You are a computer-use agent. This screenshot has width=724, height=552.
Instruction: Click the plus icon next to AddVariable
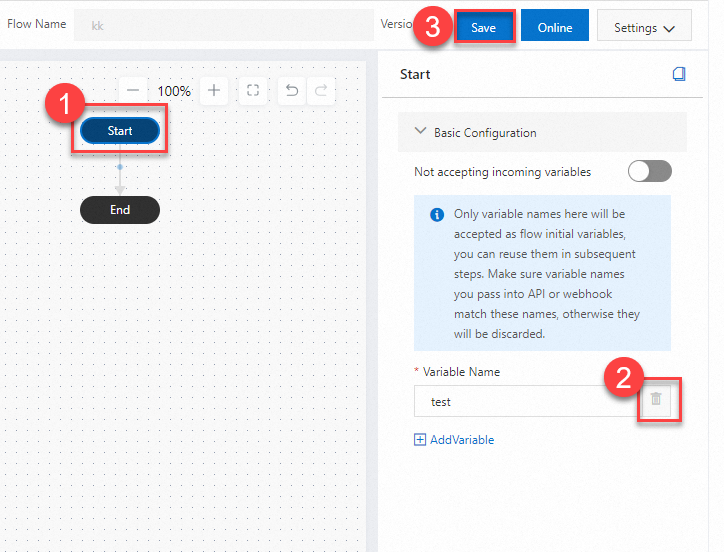pos(420,440)
